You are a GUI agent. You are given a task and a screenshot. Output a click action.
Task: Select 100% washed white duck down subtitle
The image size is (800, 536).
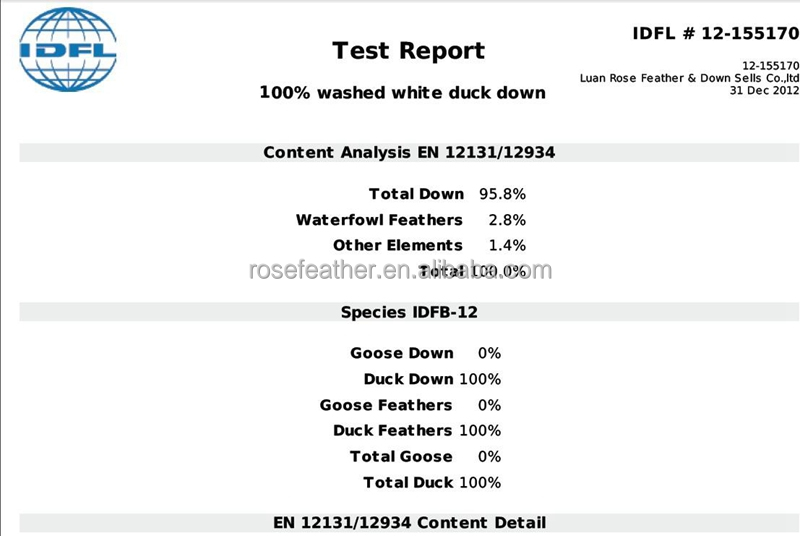(x=403, y=93)
